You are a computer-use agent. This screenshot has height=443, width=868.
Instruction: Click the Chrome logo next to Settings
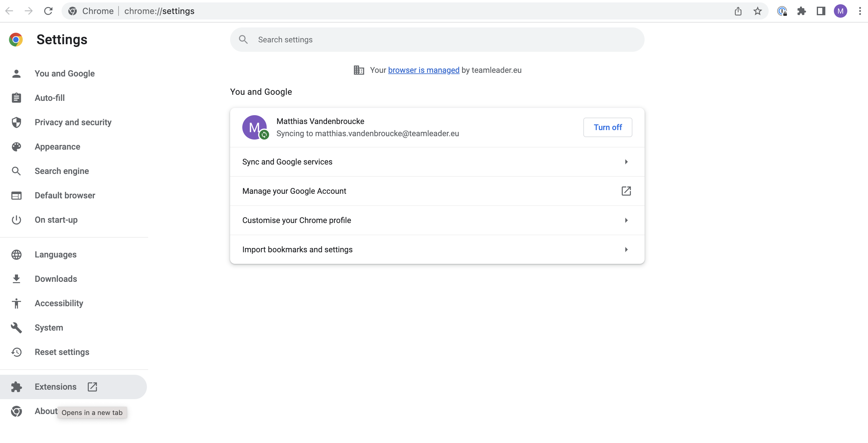click(x=16, y=39)
